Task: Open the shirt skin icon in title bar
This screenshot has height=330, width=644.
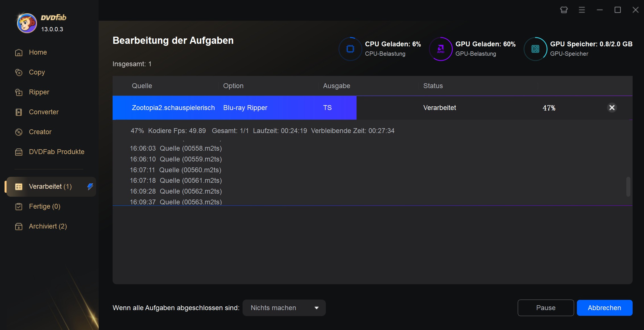Action: (x=564, y=10)
